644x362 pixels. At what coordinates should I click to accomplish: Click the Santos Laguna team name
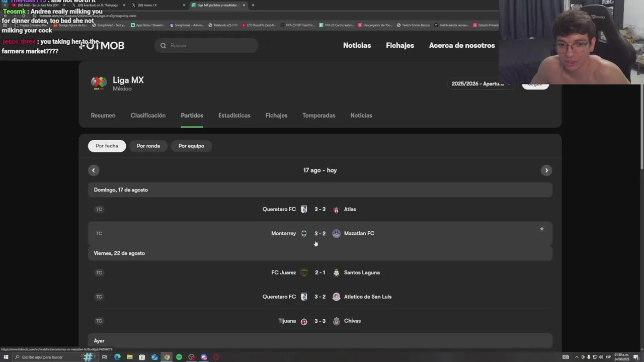tap(362, 273)
